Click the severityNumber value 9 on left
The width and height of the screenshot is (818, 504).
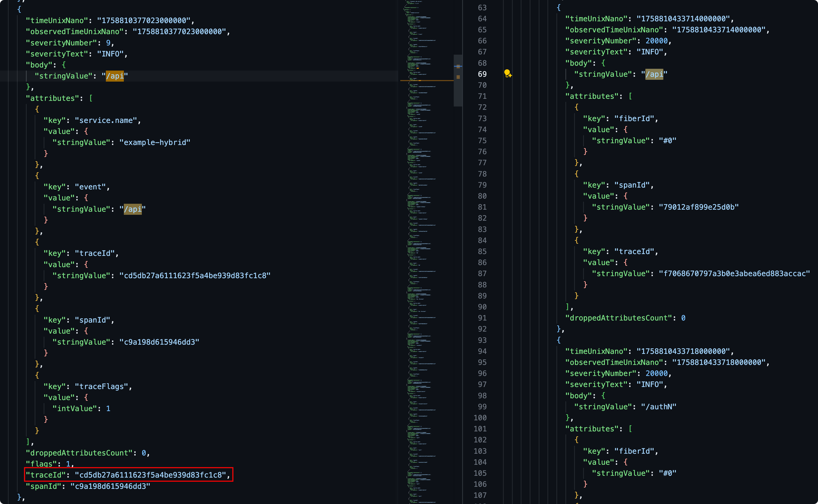(x=108, y=43)
